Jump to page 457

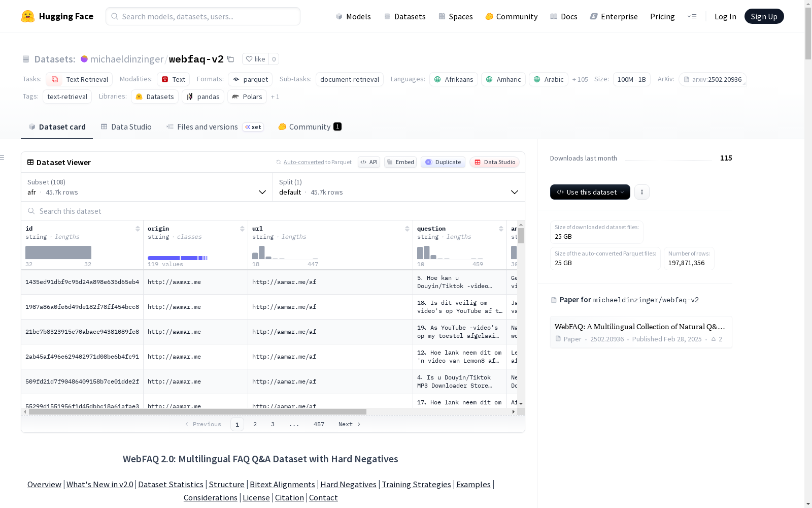319,424
